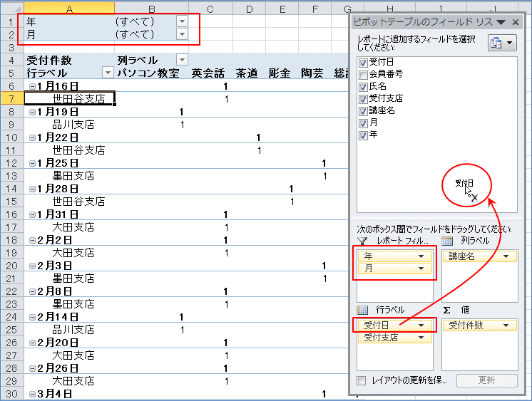The width and height of the screenshot is (532, 401).
Task: Open the 月 field menu in report filter area
Action: click(421, 269)
